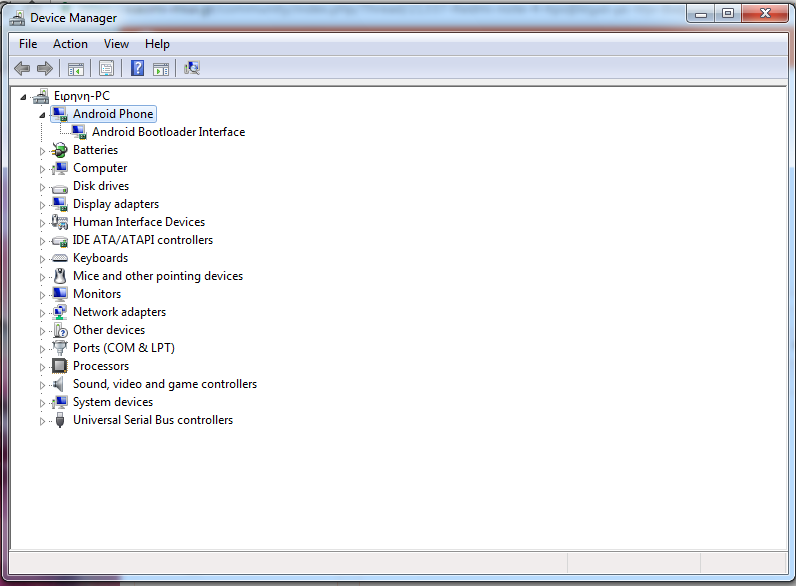Click the Network adapters category icon
796x586 pixels.
coord(60,312)
